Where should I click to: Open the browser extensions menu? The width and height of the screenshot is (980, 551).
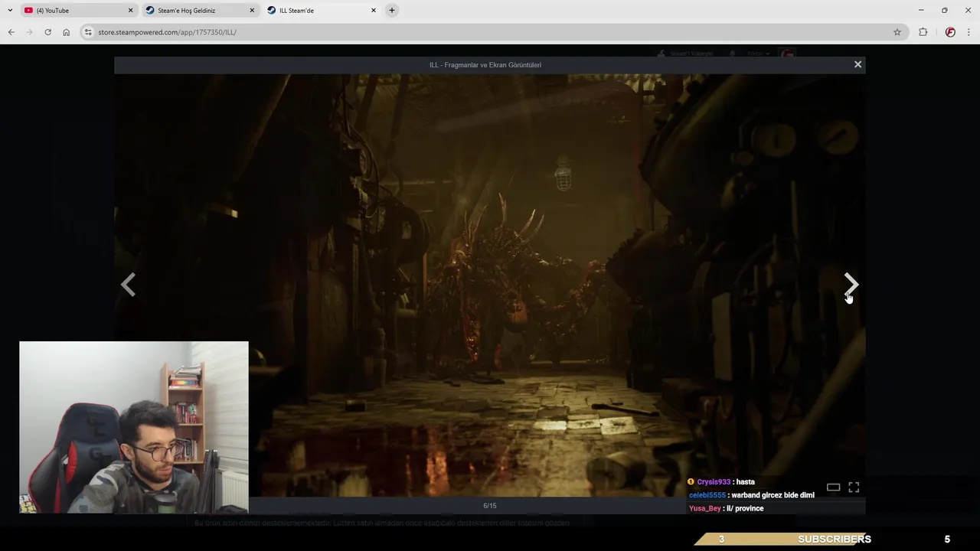point(923,32)
